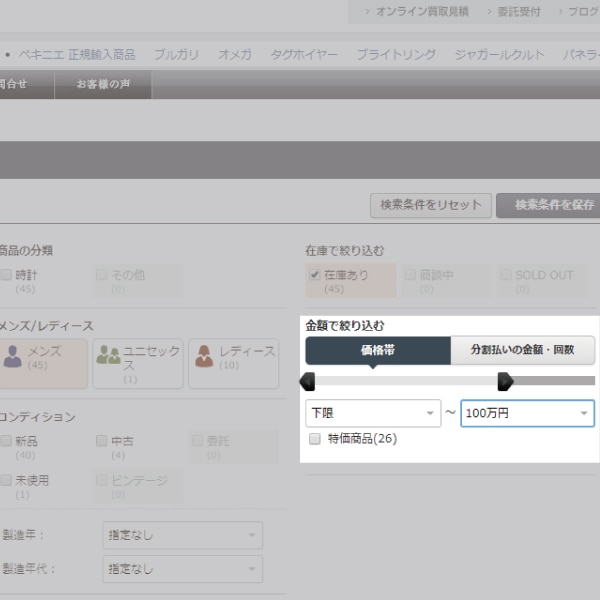600x600 pixels.
Task: Open the お客様の声 menu item
Action: (x=104, y=84)
